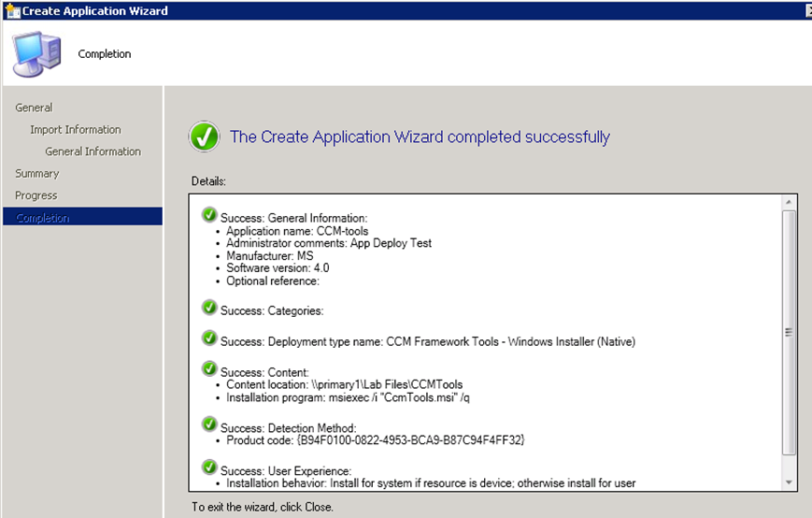Image resolution: width=812 pixels, height=518 pixels.
Task: Open the Summary step in sidebar
Action: [x=37, y=174]
